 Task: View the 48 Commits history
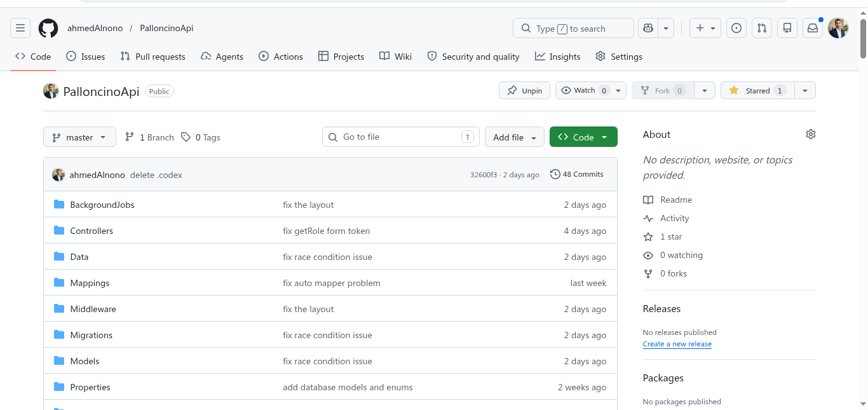(577, 174)
